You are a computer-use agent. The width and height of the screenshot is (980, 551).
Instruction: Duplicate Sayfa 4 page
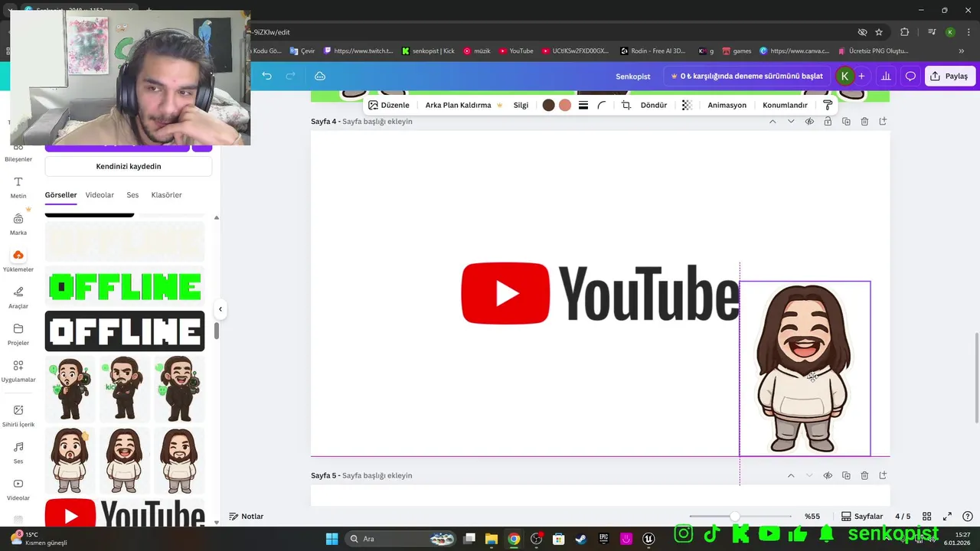point(846,122)
